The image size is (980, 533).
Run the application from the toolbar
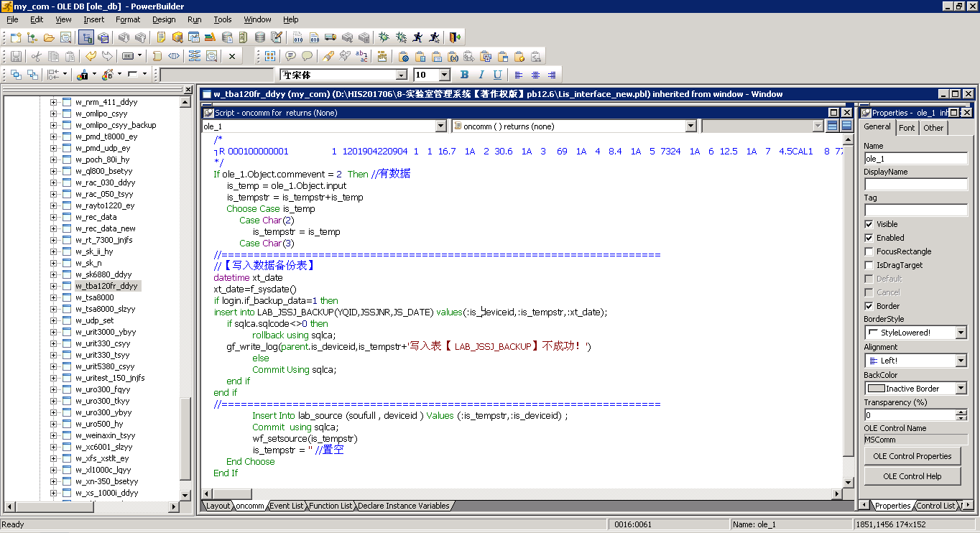[418, 37]
